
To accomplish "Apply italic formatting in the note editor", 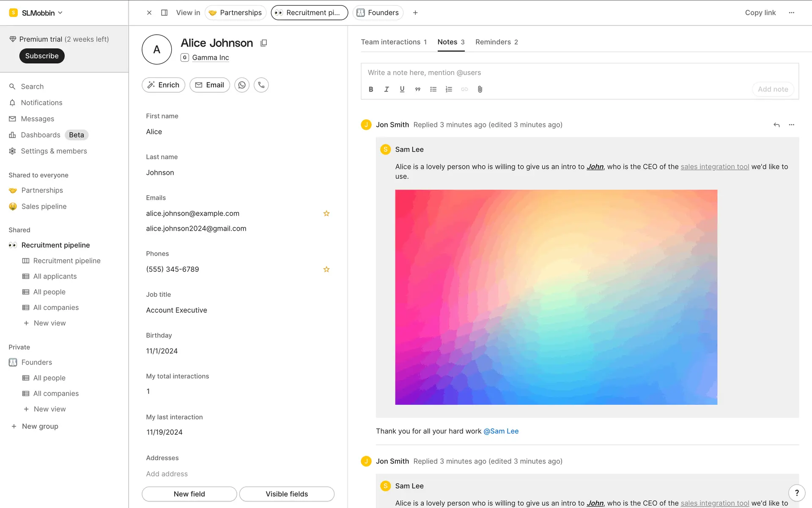I will 386,89.
